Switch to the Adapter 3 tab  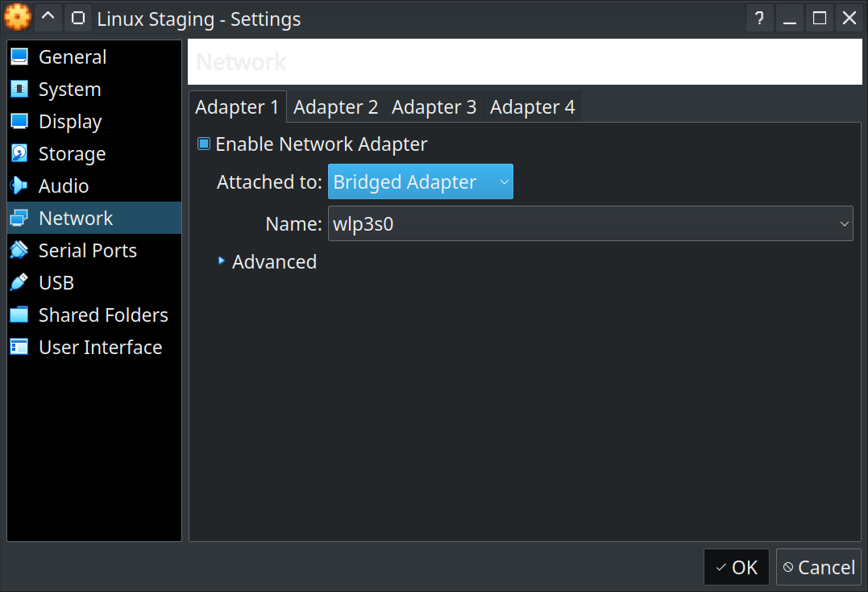(x=434, y=107)
